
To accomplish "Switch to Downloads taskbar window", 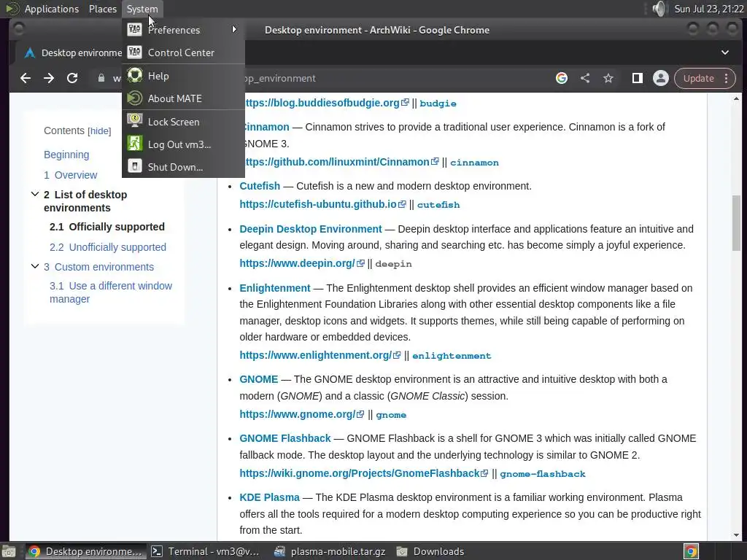I will [x=430, y=551].
